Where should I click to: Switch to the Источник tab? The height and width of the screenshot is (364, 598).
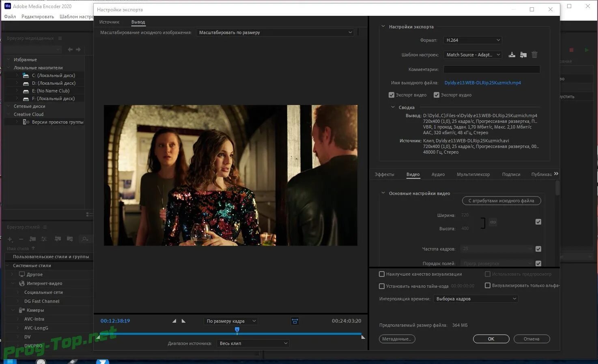click(109, 22)
